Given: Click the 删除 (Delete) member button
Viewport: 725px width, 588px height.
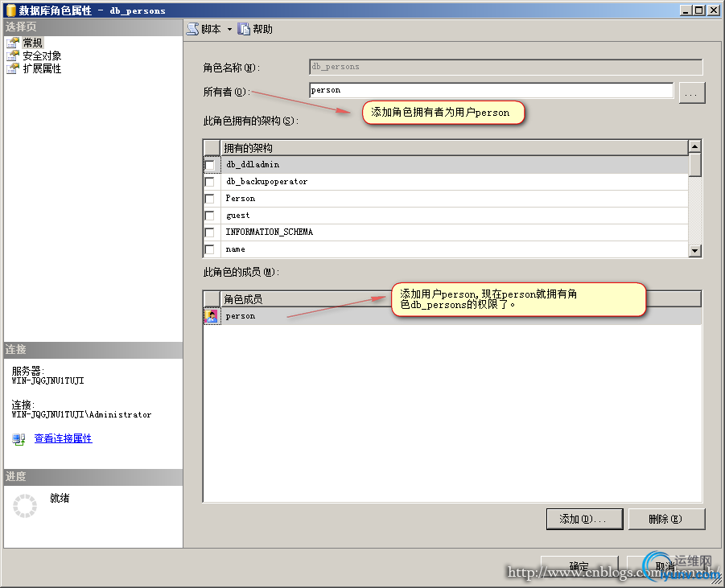Looking at the screenshot, I should (666, 519).
